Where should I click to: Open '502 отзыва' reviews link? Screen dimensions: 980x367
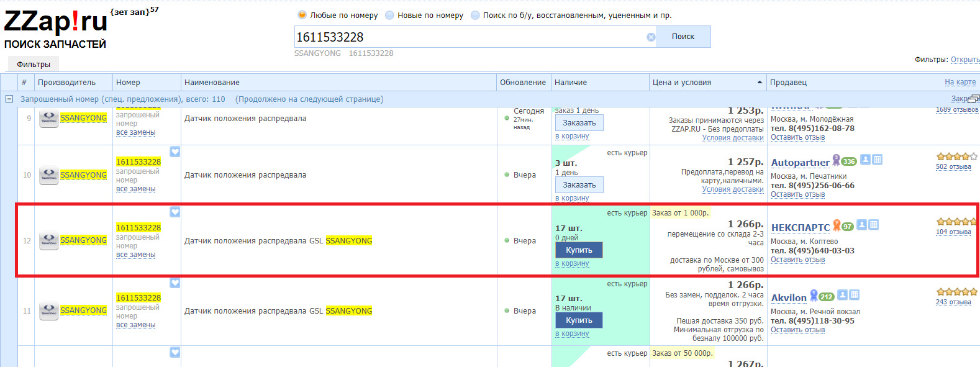pyautogui.click(x=953, y=166)
